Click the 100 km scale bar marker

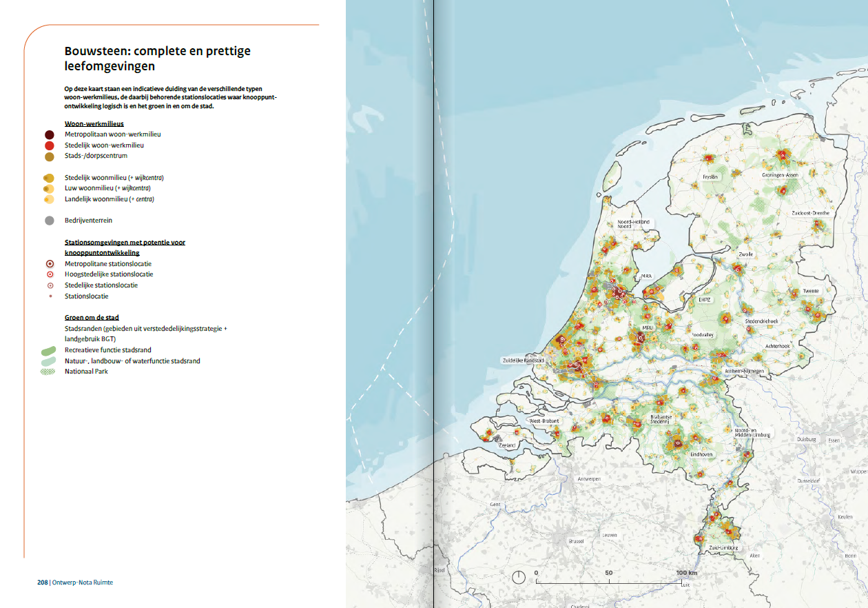click(x=686, y=574)
